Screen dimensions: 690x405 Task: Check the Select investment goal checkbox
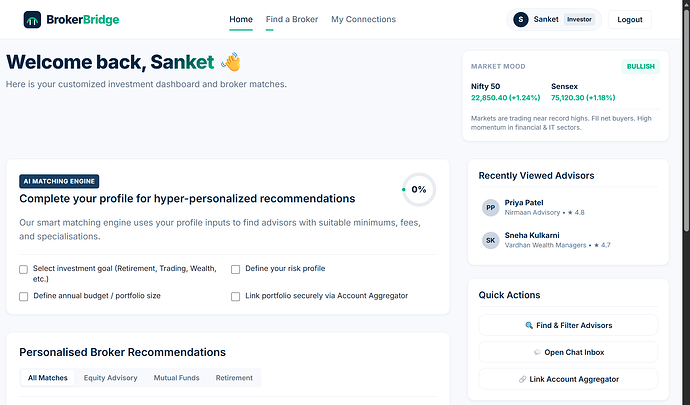pos(23,269)
